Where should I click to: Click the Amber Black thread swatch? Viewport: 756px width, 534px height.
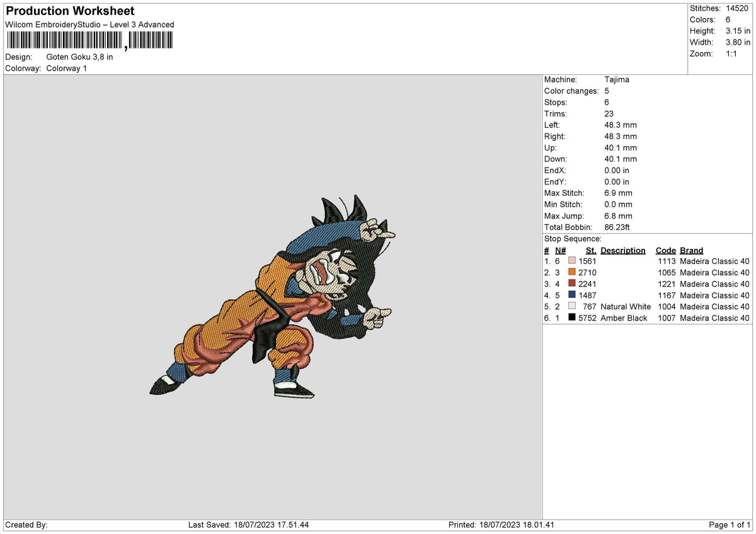pos(572,317)
